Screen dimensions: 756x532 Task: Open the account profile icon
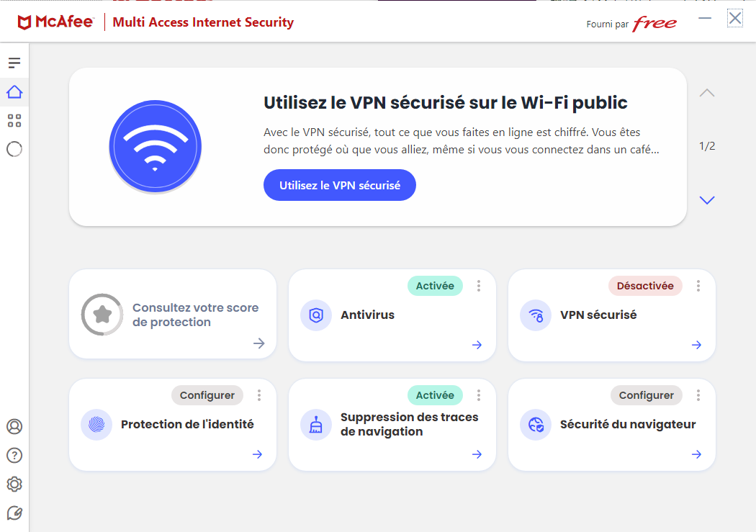click(x=14, y=426)
